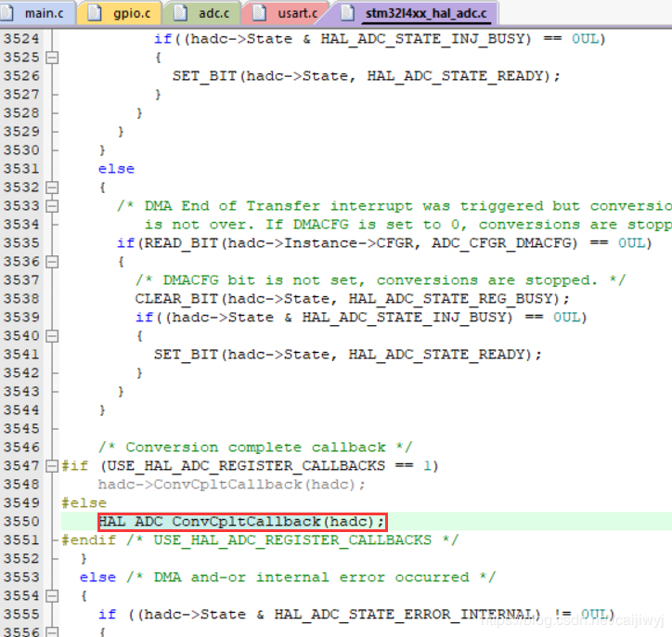672x637 pixels.
Task: Click HAL_ADC_ConvCpltCallback(hadc); on line 3550
Action: click(x=242, y=522)
